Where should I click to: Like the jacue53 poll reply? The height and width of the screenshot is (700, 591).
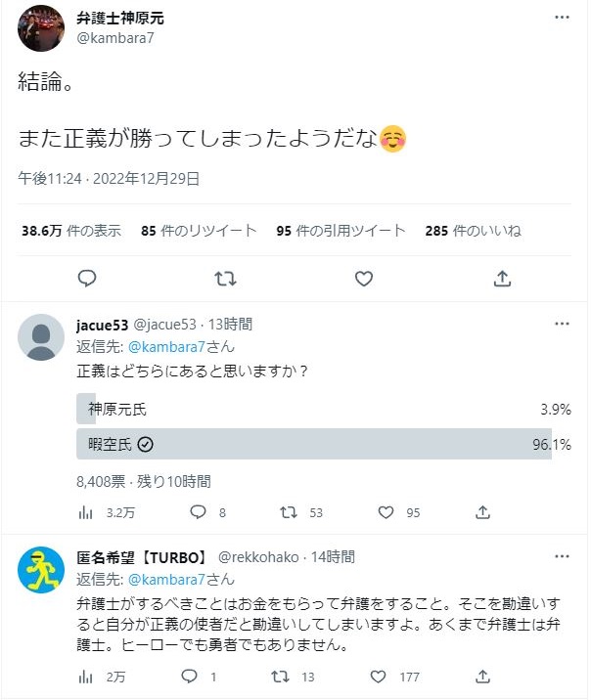tap(386, 511)
